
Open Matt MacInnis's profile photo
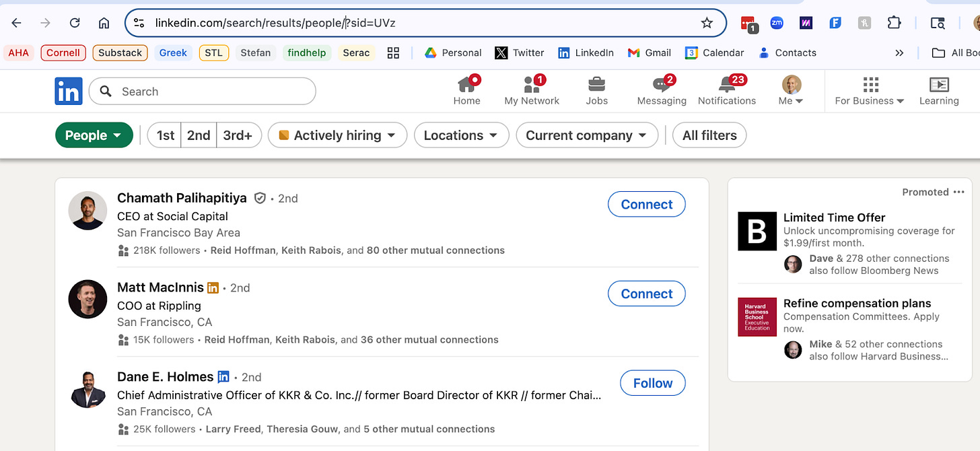point(87,300)
